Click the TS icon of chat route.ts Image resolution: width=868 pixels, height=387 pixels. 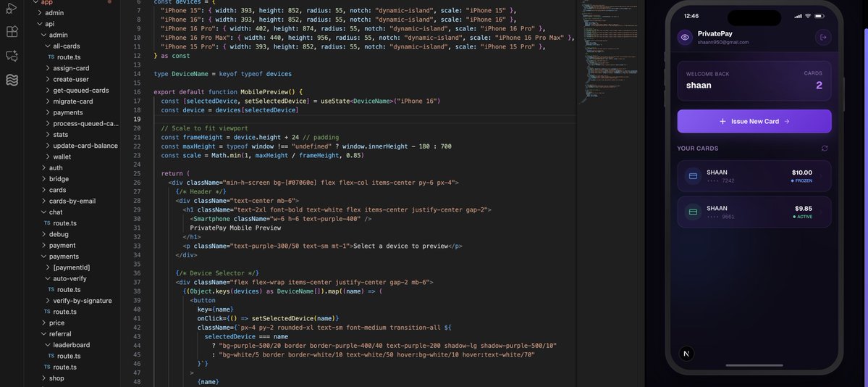[47, 223]
